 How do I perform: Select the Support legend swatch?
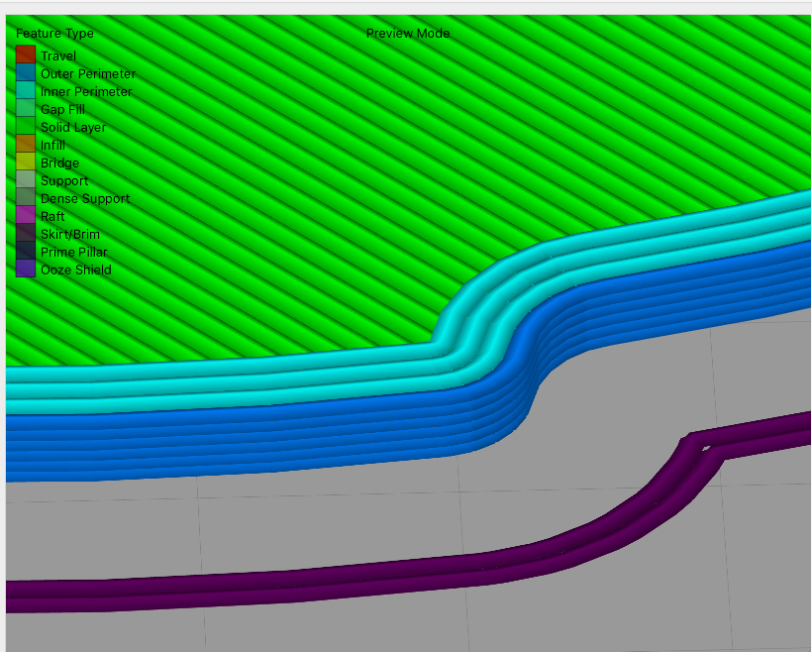(26, 179)
